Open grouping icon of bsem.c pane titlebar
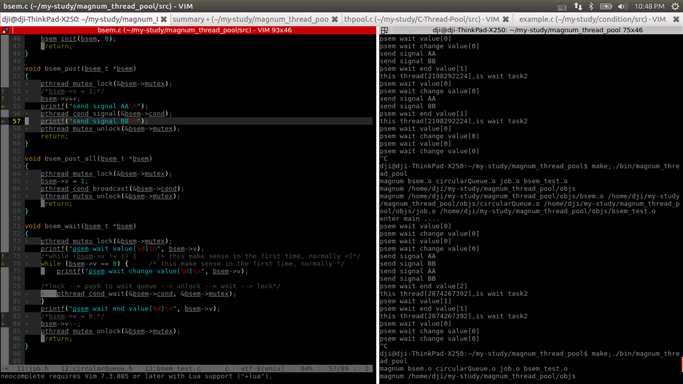The height and width of the screenshot is (384, 683). (5, 30)
